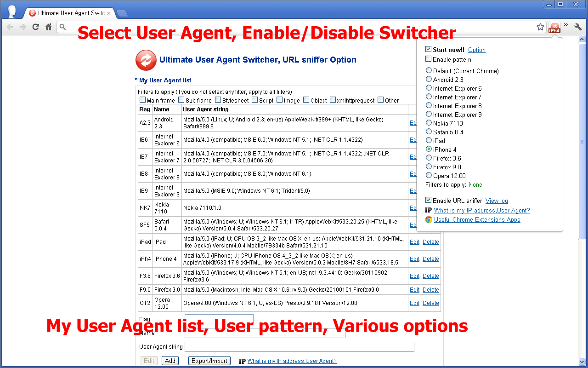Open the View log link

(497, 201)
